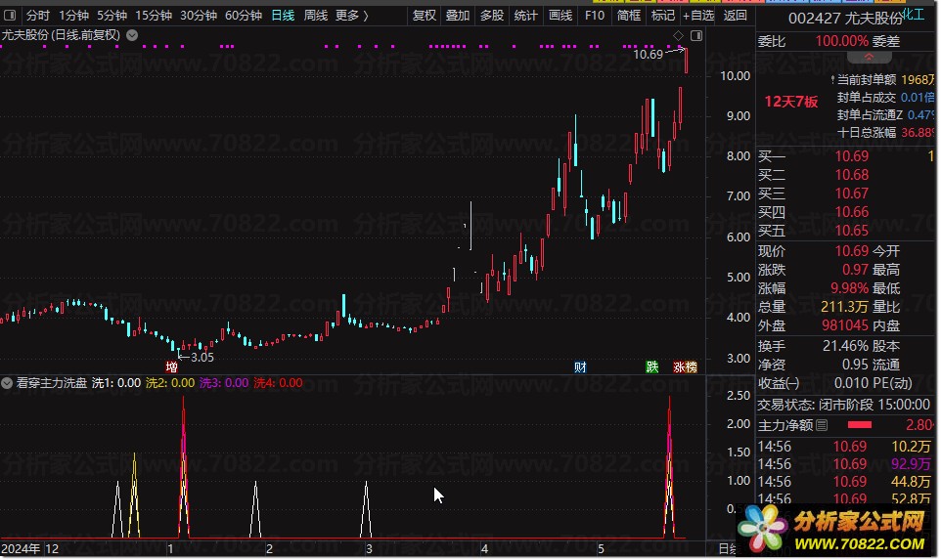Click the stock title 002427 尤夫股份
The height and width of the screenshot is (560, 941).
pyautogui.click(x=845, y=19)
